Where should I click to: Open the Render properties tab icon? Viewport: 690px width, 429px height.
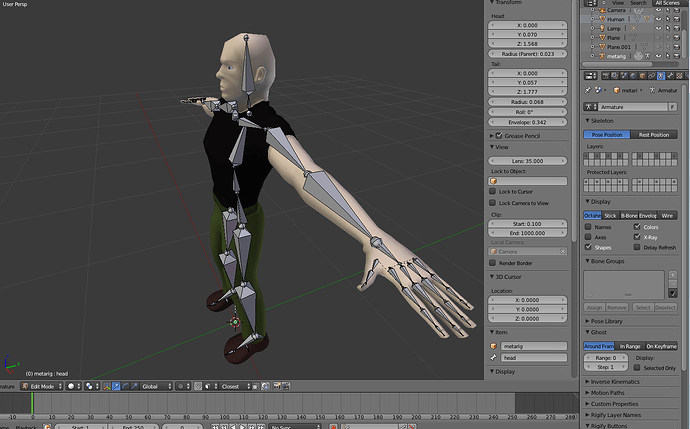click(x=606, y=76)
